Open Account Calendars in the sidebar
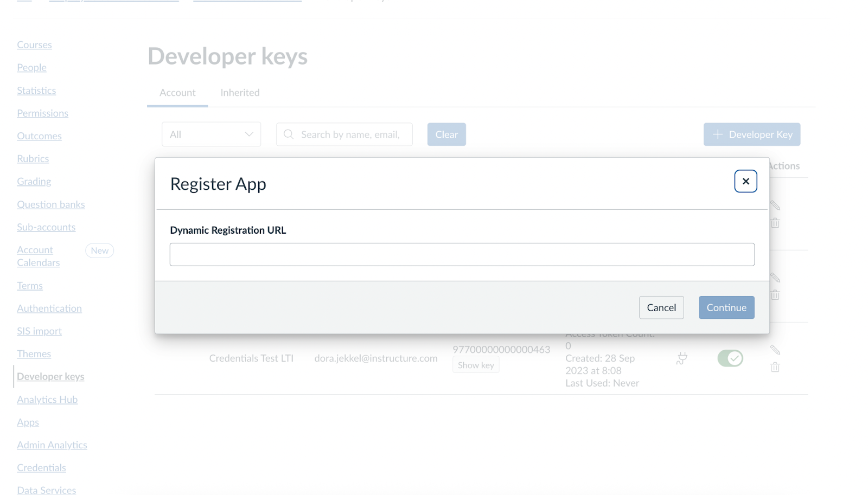This screenshot has height=495, width=868. coord(38,256)
